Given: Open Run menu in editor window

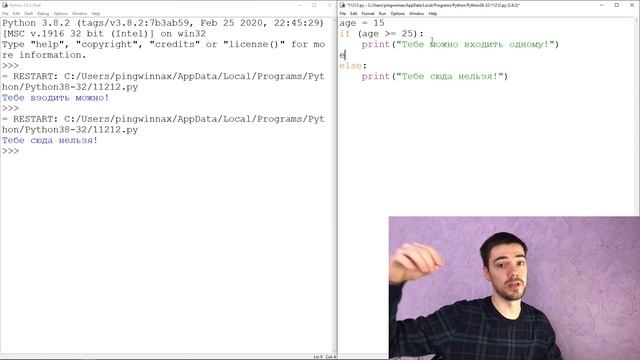Looking at the screenshot, I should click(x=382, y=13).
